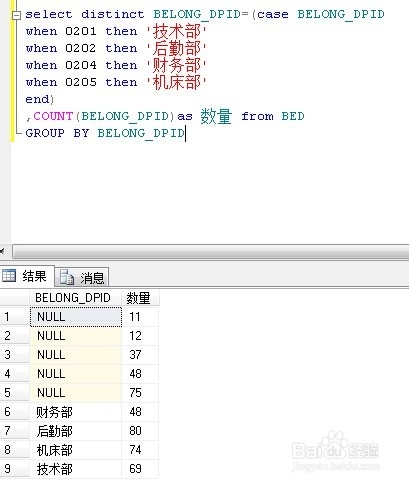Image resolution: width=409 pixels, height=484 pixels.
Task: Click the value 0205 in the query
Action: click(81, 83)
